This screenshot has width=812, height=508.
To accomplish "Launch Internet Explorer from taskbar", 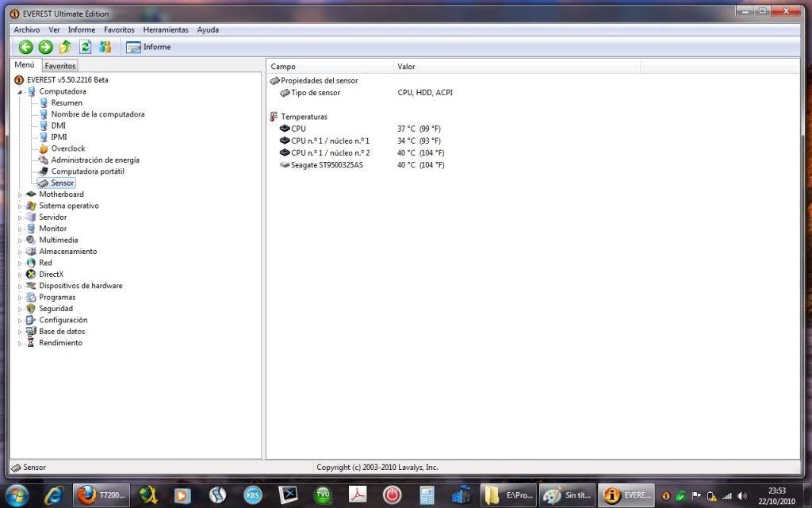I will click(x=53, y=495).
